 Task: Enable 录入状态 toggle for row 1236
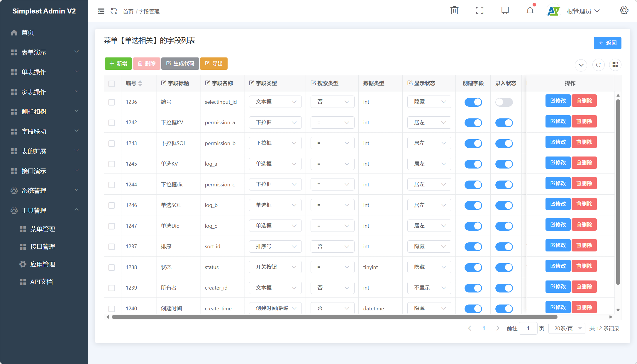[x=504, y=102]
